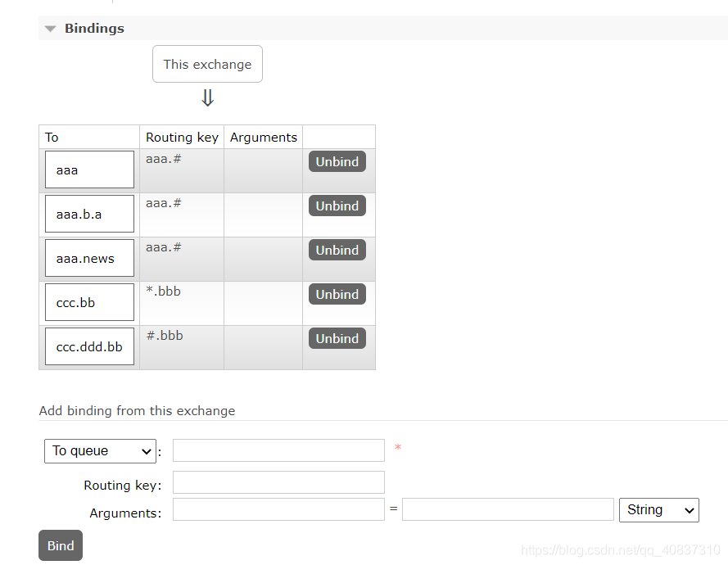The height and width of the screenshot is (565, 728).
Task: Focus the Routing key input field
Action: (278, 482)
